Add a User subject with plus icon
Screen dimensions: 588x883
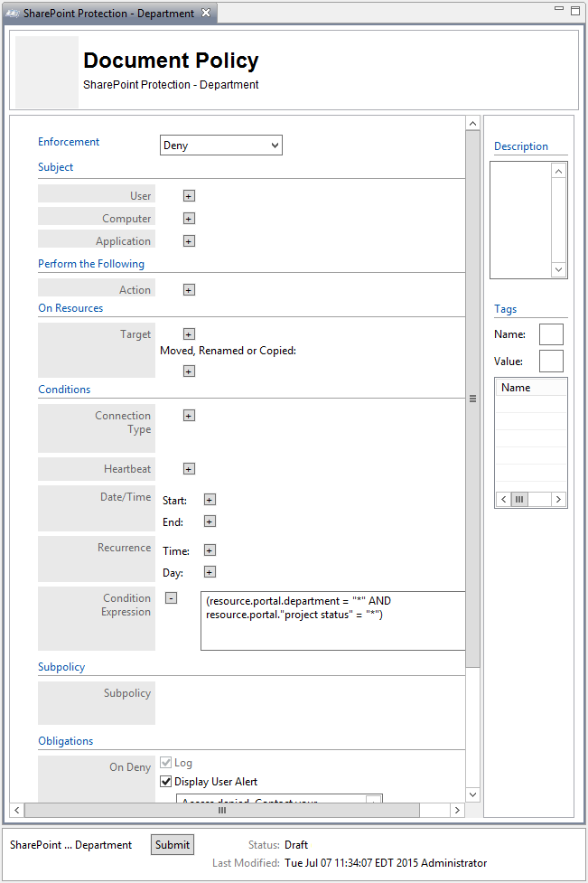point(189,196)
